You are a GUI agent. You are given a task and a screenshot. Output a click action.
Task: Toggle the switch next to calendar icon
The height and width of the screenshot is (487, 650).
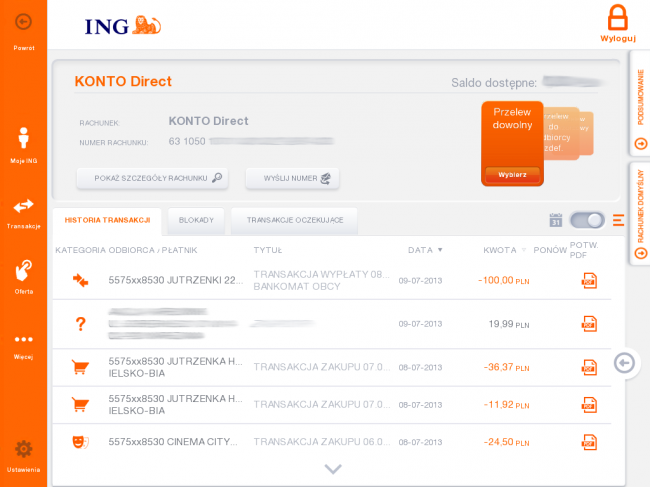pyautogui.click(x=587, y=220)
